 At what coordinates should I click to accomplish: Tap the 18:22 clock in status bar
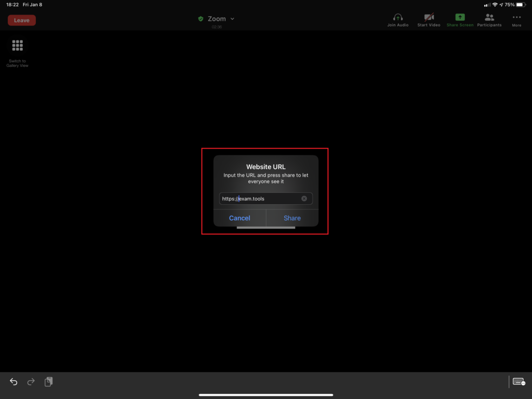[x=12, y=5]
